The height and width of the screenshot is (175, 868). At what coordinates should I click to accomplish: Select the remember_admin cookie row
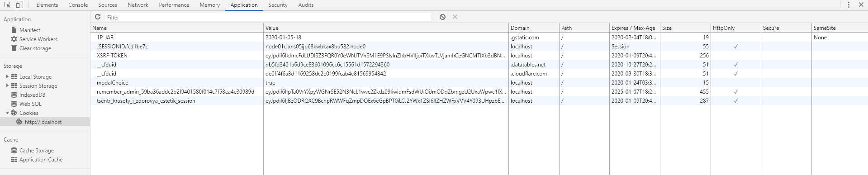(x=479, y=91)
